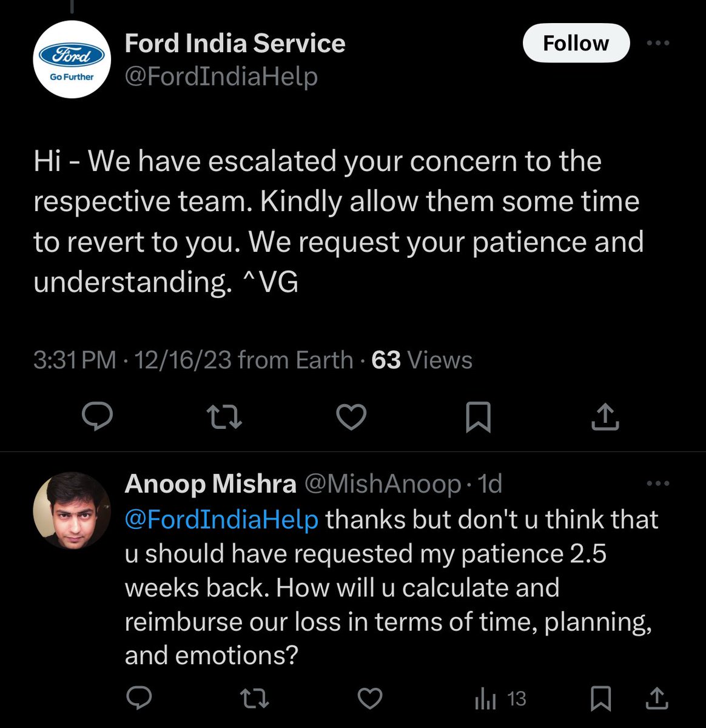Retweet Anoop Mishra's reply
This screenshot has width=706, height=728.
[255, 699]
